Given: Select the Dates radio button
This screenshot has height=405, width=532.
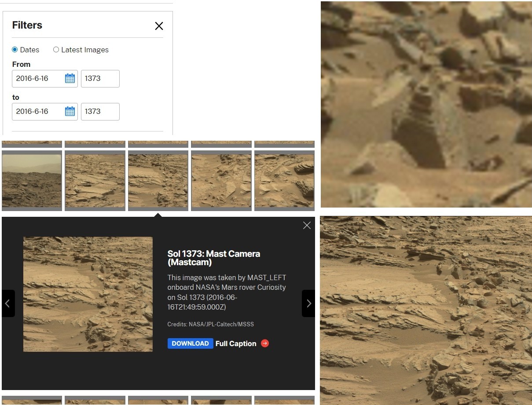Looking at the screenshot, I should click(x=15, y=50).
